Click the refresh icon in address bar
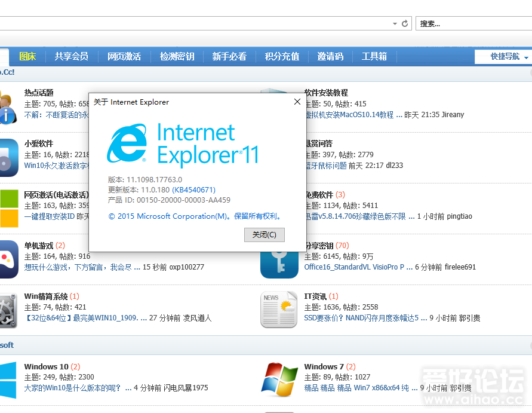This screenshot has height=413, width=532. (x=405, y=23)
